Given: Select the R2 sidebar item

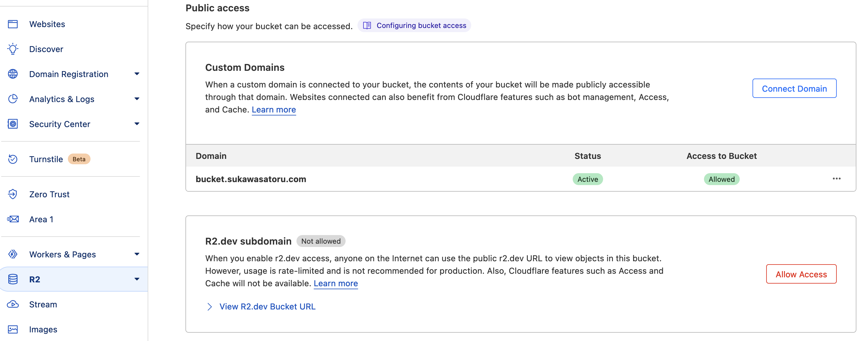Looking at the screenshot, I should point(74,279).
